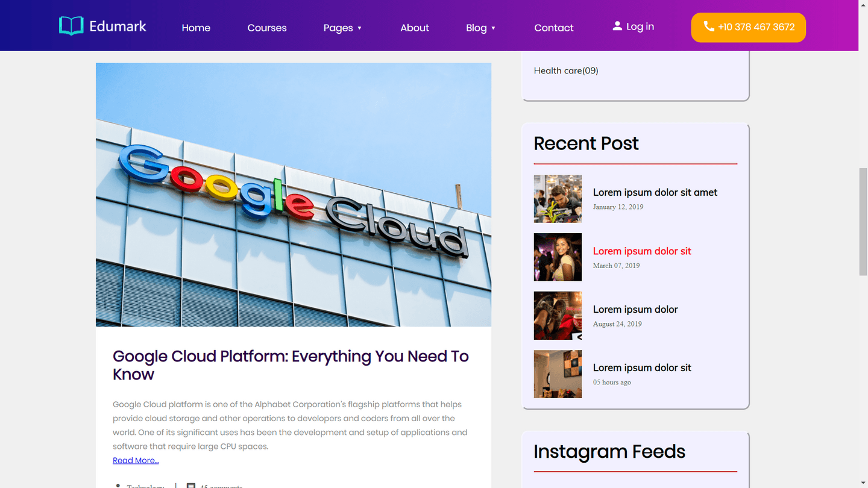Open the About menu item
868x488 pixels.
tap(415, 28)
